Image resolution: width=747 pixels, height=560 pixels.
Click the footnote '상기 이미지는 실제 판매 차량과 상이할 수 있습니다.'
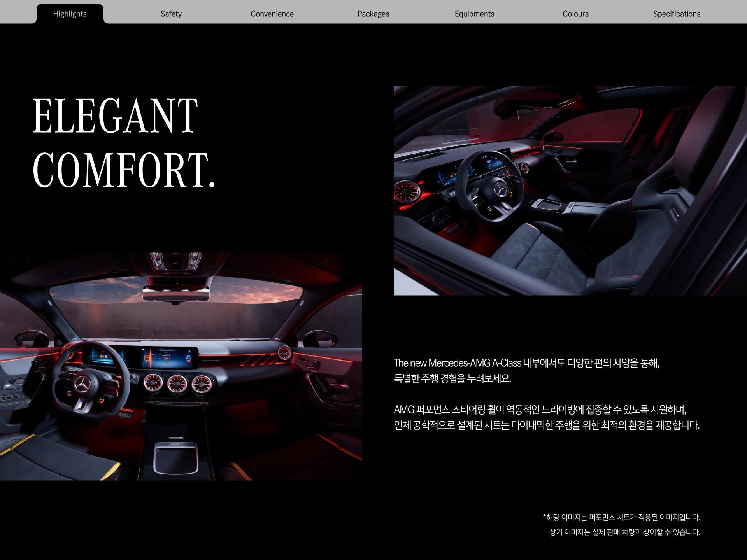pyautogui.click(x=624, y=532)
